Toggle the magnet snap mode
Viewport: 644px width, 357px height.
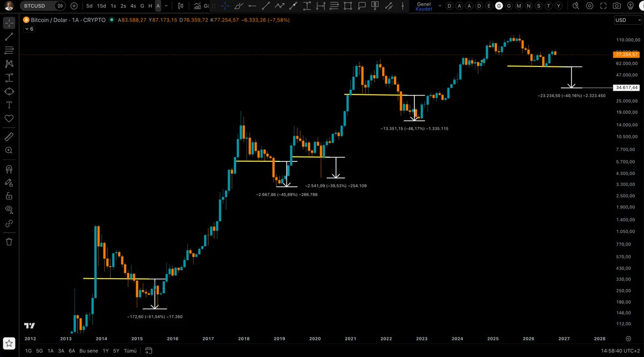pos(9,169)
